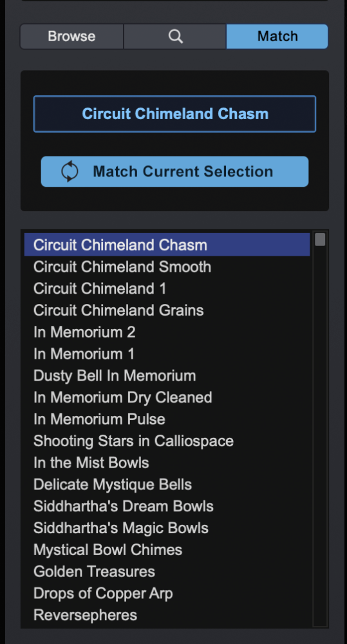Choose Dusty Bell In Memorium
Image resolution: width=347 pixels, height=644 pixels.
click(x=167, y=376)
